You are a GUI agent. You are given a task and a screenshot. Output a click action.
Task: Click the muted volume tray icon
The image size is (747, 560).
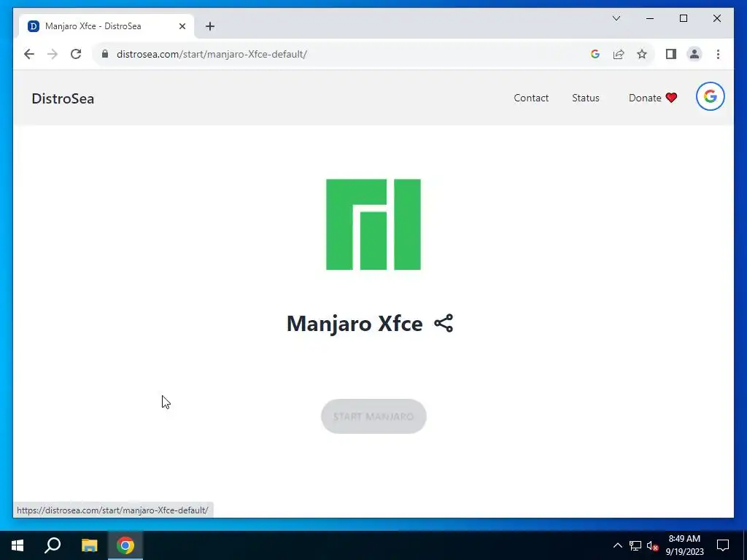point(652,545)
